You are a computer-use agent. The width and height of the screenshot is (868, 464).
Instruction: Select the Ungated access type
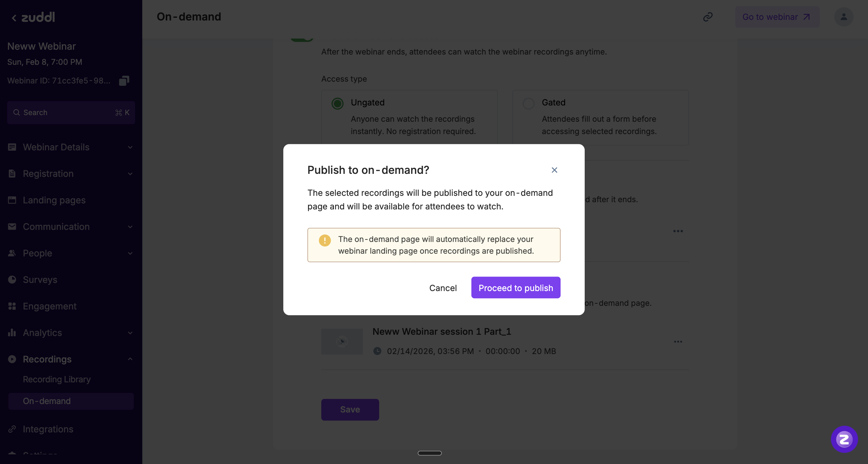[x=337, y=103]
